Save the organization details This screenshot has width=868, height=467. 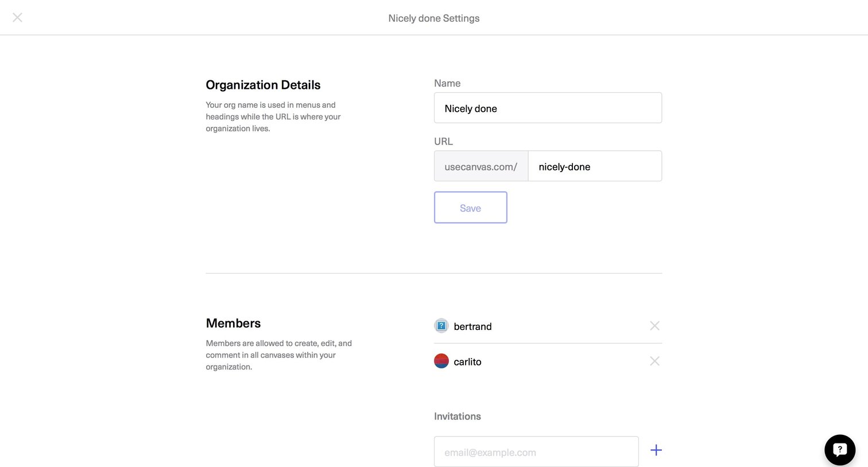click(471, 208)
